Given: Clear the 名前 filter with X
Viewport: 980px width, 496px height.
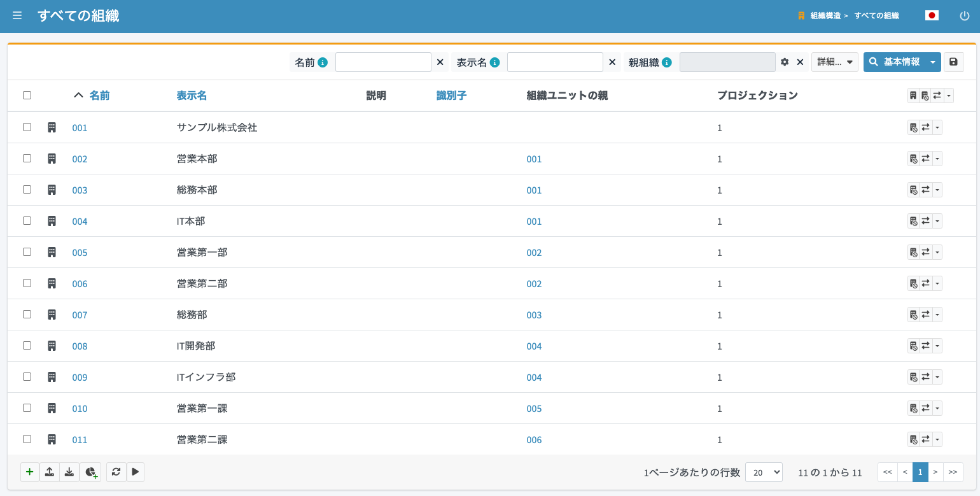Looking at the screenshot, I should pyautogui.click(x=440, y=62).
